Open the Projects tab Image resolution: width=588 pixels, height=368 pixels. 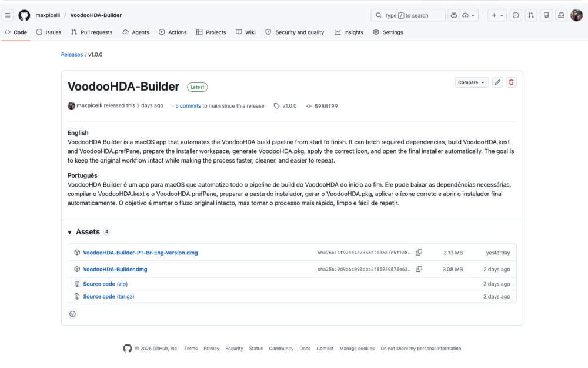pos(211,32)
